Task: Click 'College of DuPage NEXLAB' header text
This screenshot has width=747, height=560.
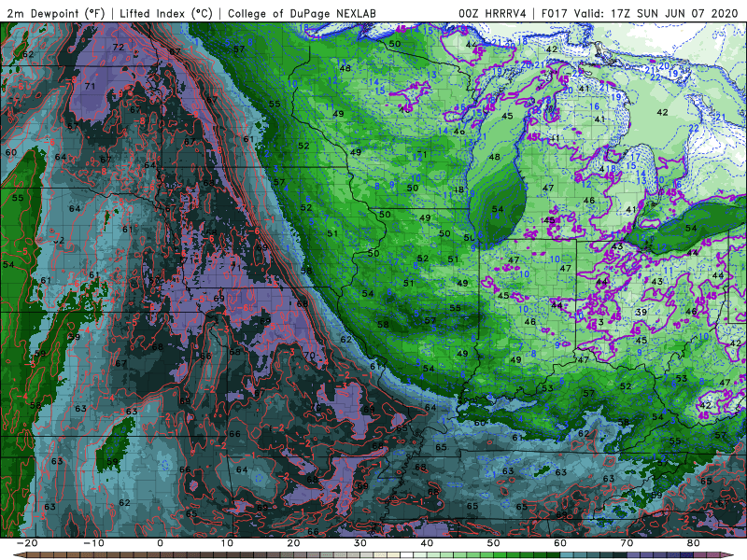Action: 302,13
